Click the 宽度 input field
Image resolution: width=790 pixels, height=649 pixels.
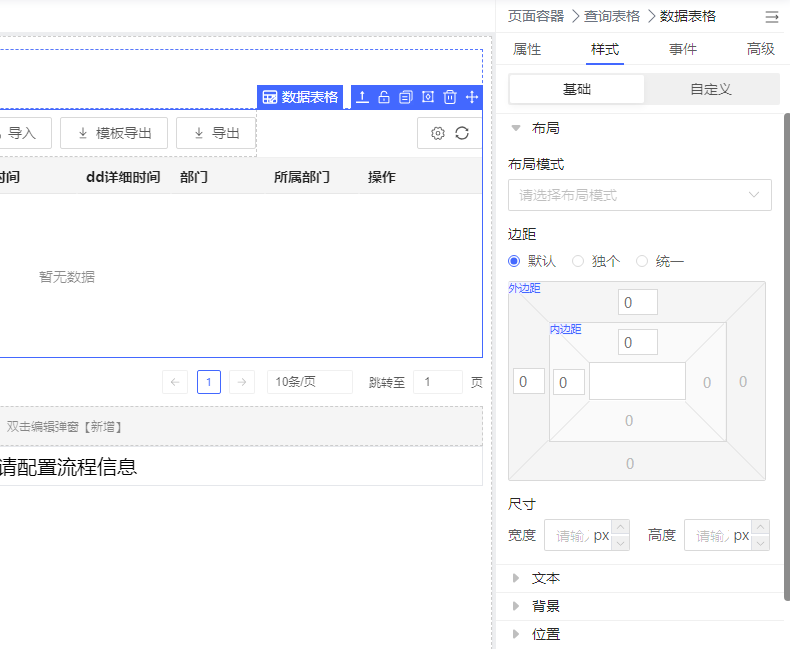tap(578, 535)
